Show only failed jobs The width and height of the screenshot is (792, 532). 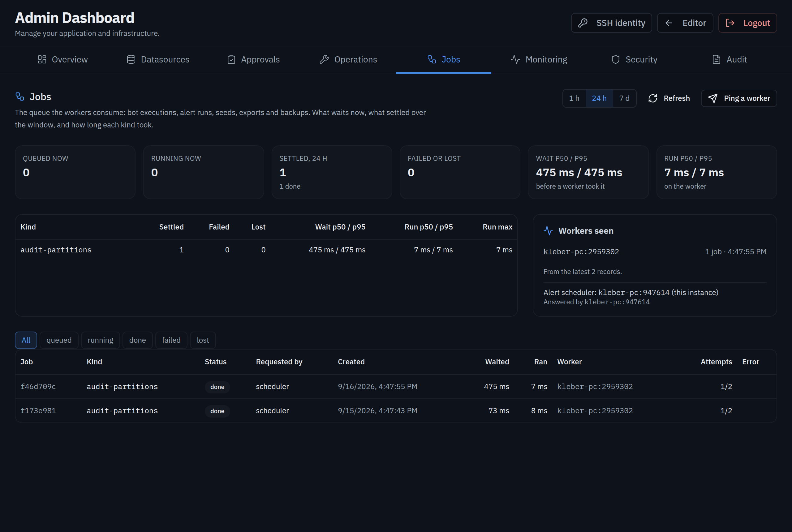coord(171,340)
